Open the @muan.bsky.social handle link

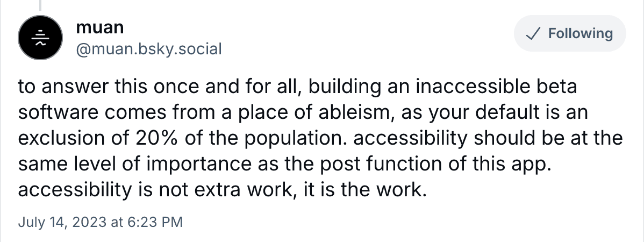149,49
